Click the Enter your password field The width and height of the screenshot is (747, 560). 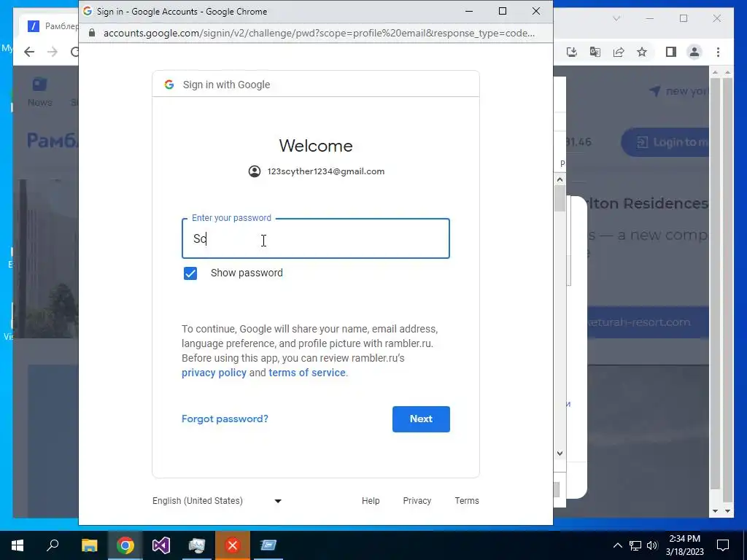[315, 238]
